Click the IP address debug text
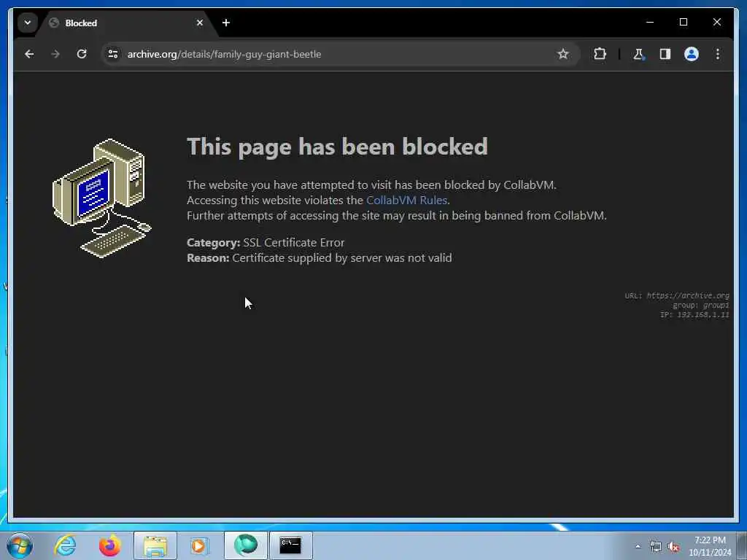The height and width of the screenshot is (560, 747). [694, 315]
